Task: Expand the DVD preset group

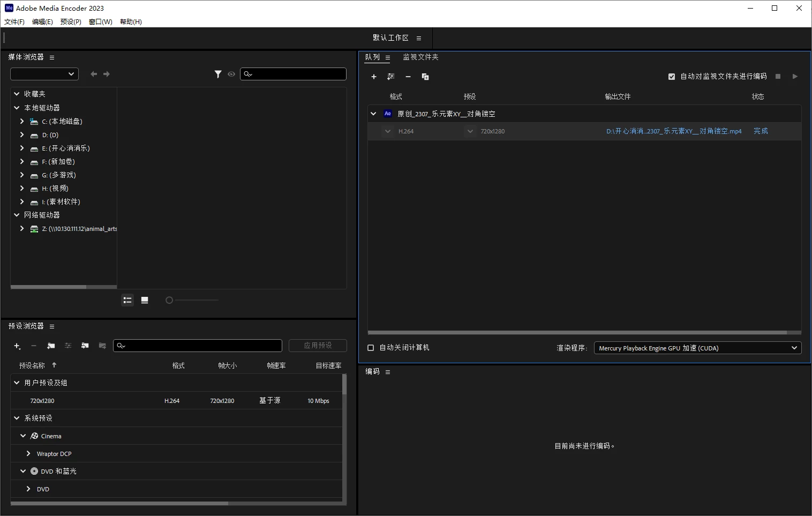Action: click(x=28, y=489)
